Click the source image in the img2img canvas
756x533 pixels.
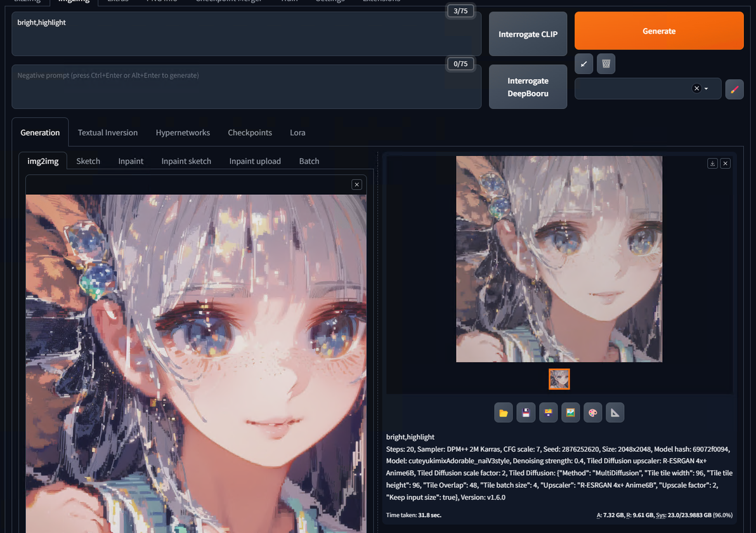pyautogui.click(x=196, y=364)
